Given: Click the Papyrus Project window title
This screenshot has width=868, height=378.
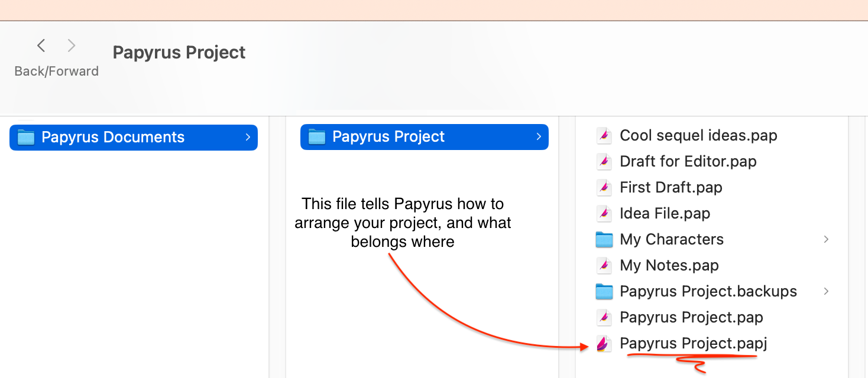Looking at the screenshot, I should [x=179, y=53].
